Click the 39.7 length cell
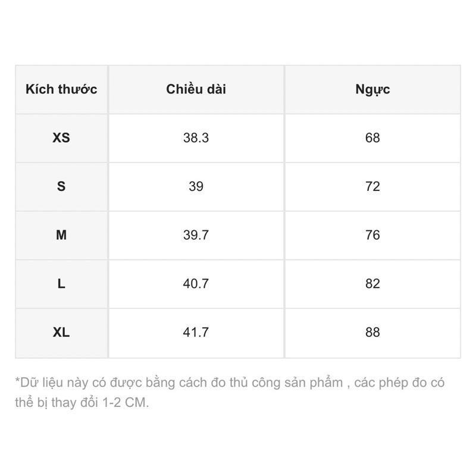476x476 pixels. pos(196,236)
